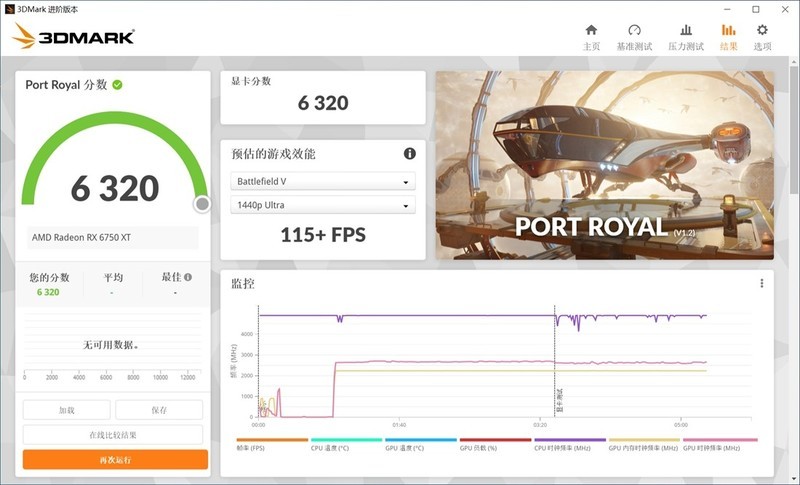This screenshot has width=800, height=485.
Task: Click the 无可用数据。 text
Action: (x=111, y=345)
